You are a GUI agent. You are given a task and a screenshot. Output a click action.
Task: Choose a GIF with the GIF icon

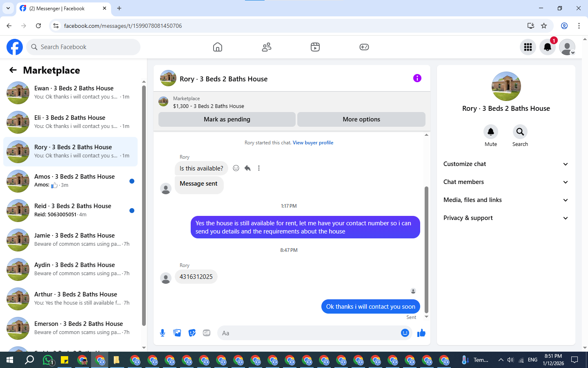point(207,333)
